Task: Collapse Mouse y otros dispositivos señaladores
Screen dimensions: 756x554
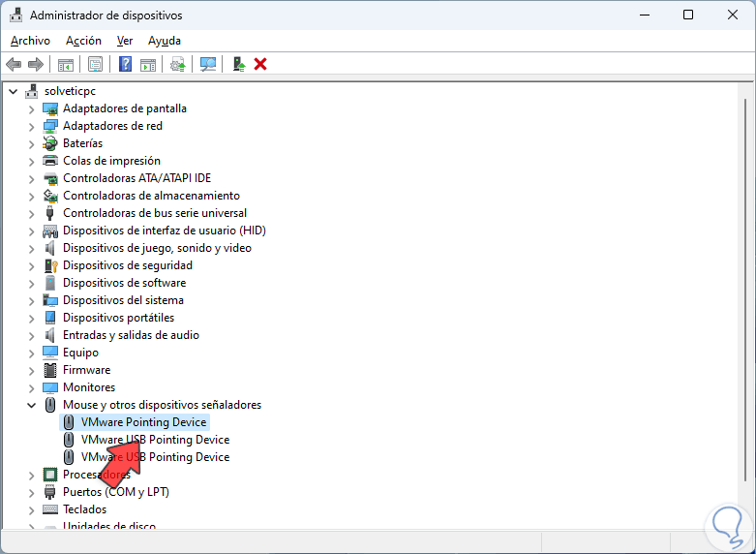Action: click(31, 406)
